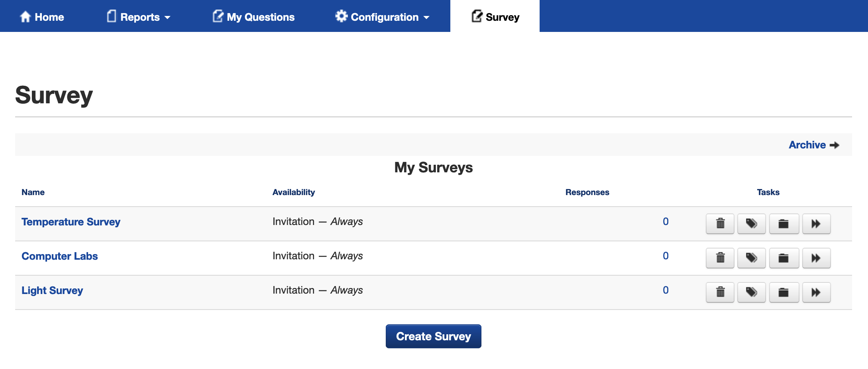Click tag icon for Light Survey

751,292
